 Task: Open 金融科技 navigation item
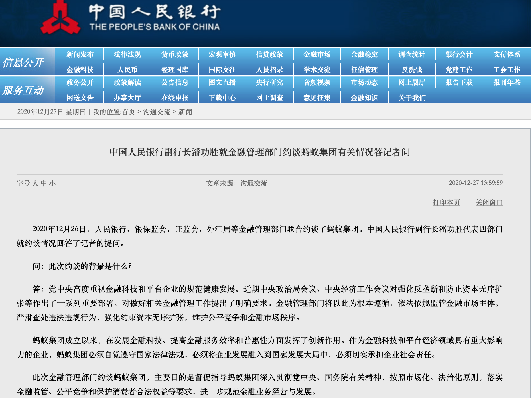pyautogui.click(x=80, y=70)
